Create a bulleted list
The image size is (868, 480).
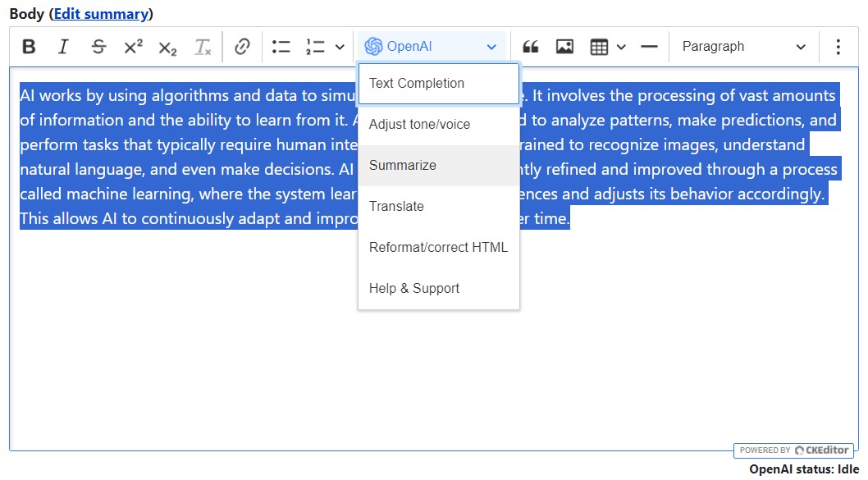click(x=281, y=47)
